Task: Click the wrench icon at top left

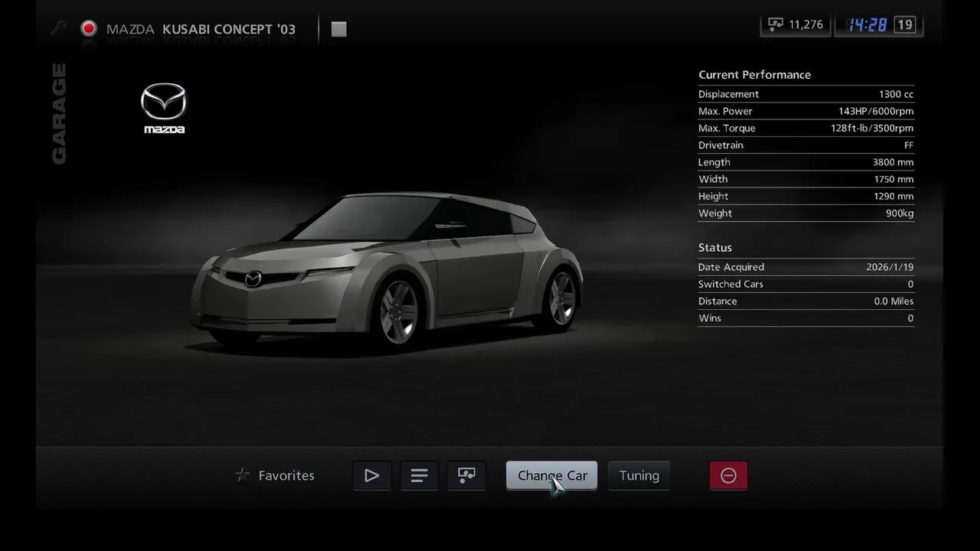Action: pyautogui.click(x=58, y=29)
